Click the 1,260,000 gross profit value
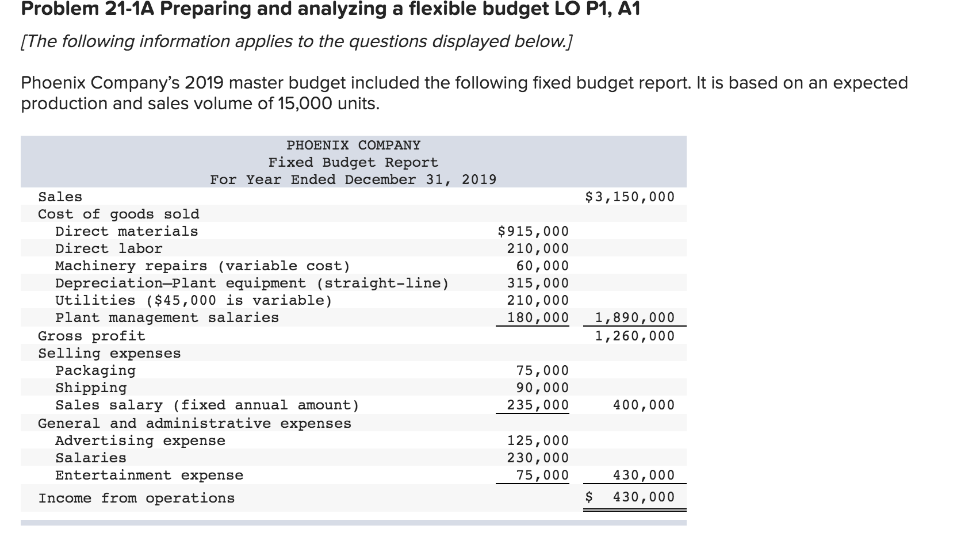Viewport: 980px width, 552px height. pos(635,336)
